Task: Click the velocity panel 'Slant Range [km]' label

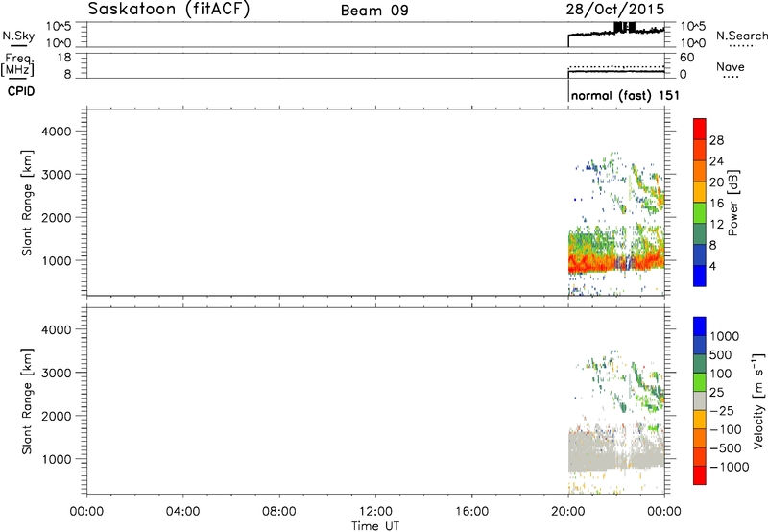Action: [x=27, y=400]
